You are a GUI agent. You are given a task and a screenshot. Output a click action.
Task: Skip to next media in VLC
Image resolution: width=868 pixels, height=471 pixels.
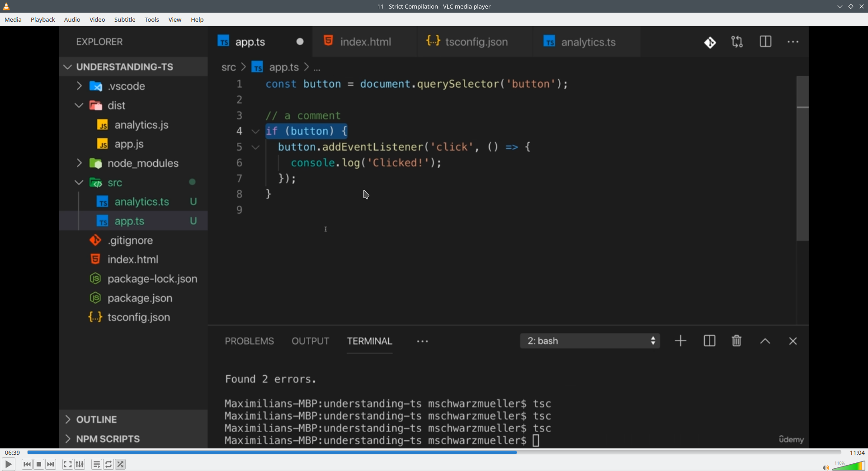(x=51, y=464)
